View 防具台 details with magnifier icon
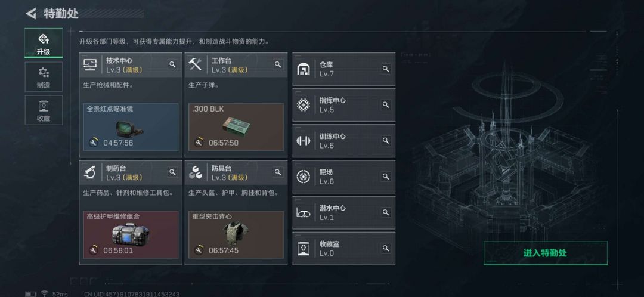 pos(278,172)
